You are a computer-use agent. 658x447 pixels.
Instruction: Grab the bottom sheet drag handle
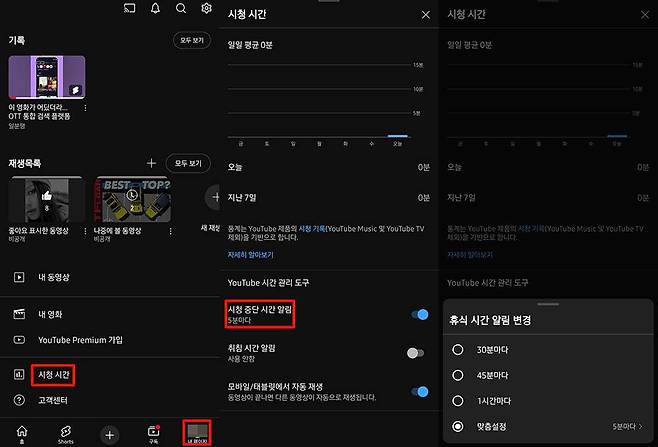[x=548, y=304]
